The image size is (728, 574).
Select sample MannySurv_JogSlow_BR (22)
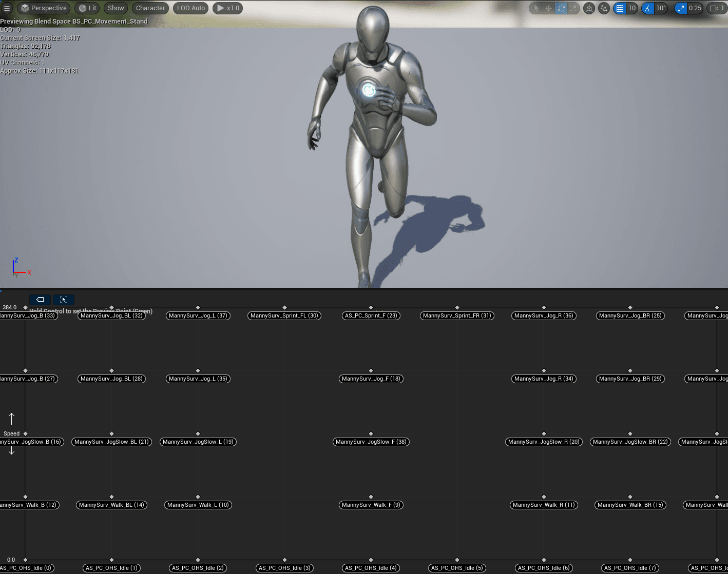point(630,442)
